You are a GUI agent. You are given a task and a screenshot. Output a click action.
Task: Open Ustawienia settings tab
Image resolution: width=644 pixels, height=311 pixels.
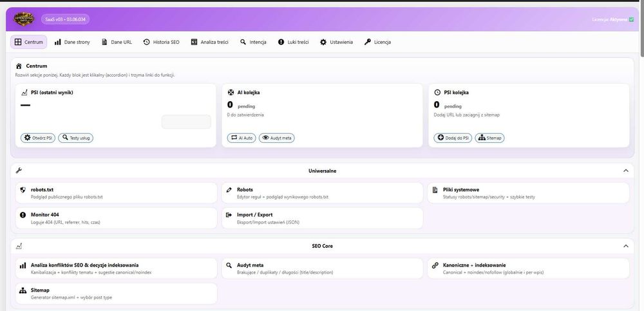pyautogui.click(x=336, y=42)
